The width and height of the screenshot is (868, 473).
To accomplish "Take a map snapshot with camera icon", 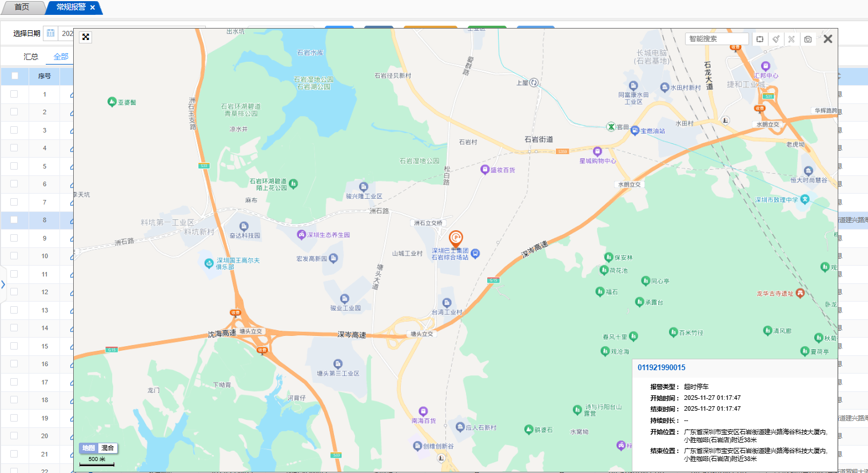I will (x=807, y=39).
